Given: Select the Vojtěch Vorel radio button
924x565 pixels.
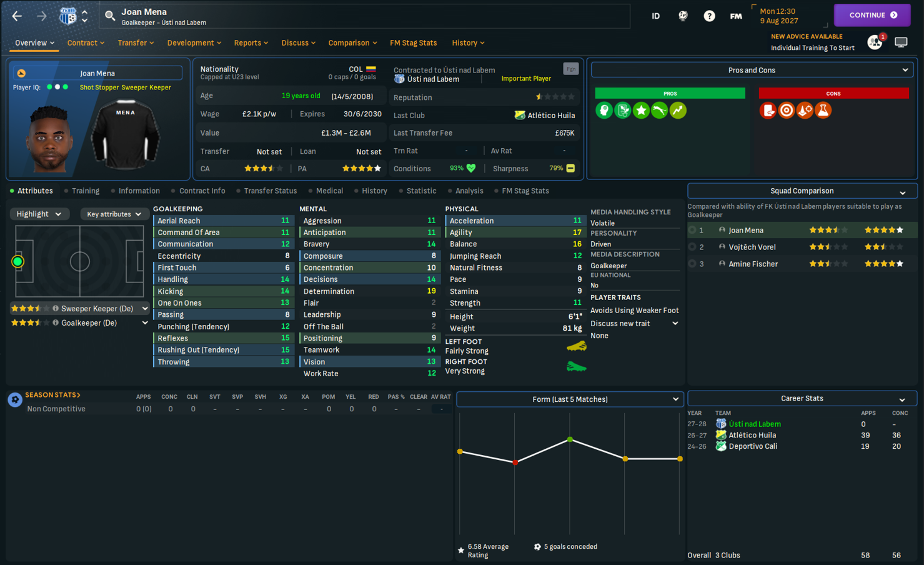Looking at the screenshot, I should coord(692,247).
